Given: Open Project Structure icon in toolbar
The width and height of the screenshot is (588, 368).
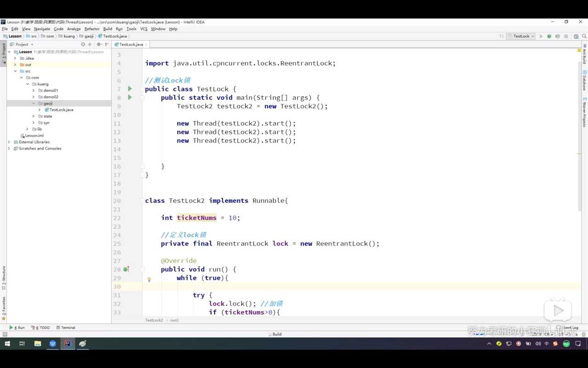Looking at the screenshot, I should click(x=577, y=36).
